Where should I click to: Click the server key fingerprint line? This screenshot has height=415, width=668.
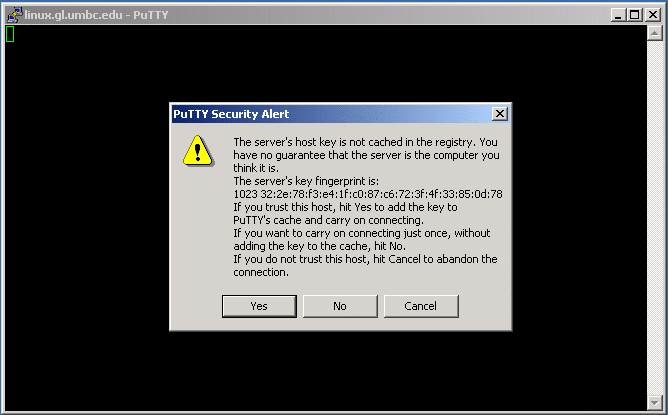pyautogui.click(x=368, y=194)
